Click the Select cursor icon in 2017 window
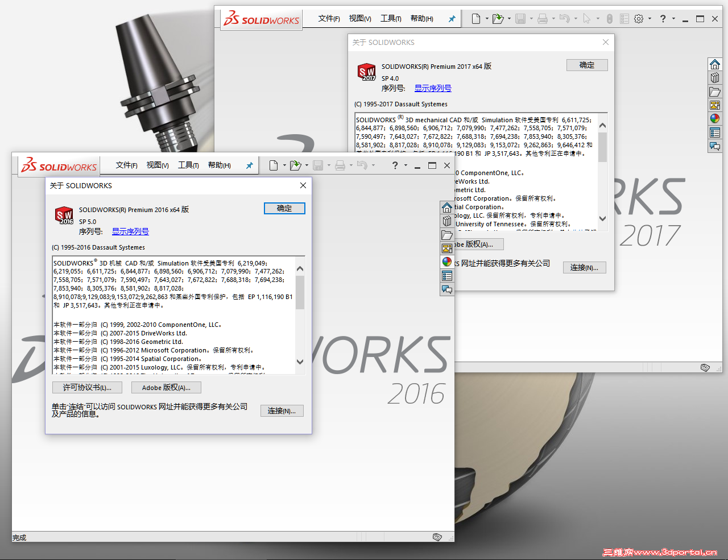Viewport: 728px width, 560px height. (x=587, y=19)
